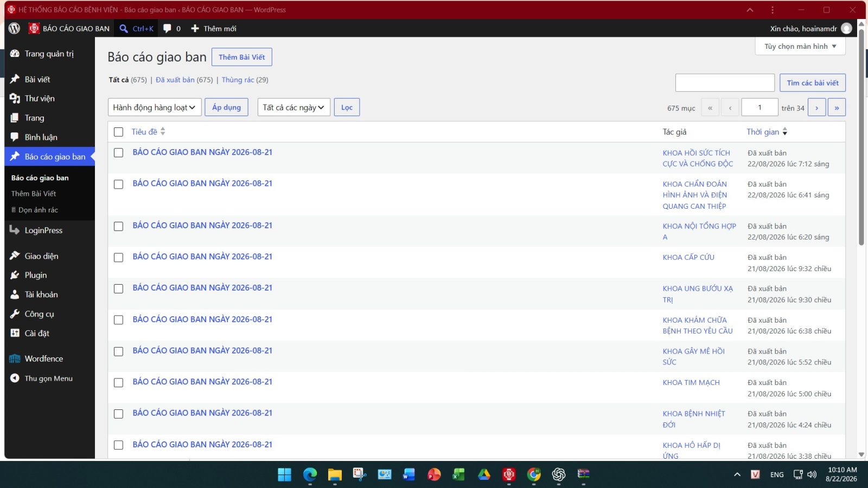Open the comments bubble in the admin bar
Viewport: 868px width, 488px height.
[x=172, y=28]
